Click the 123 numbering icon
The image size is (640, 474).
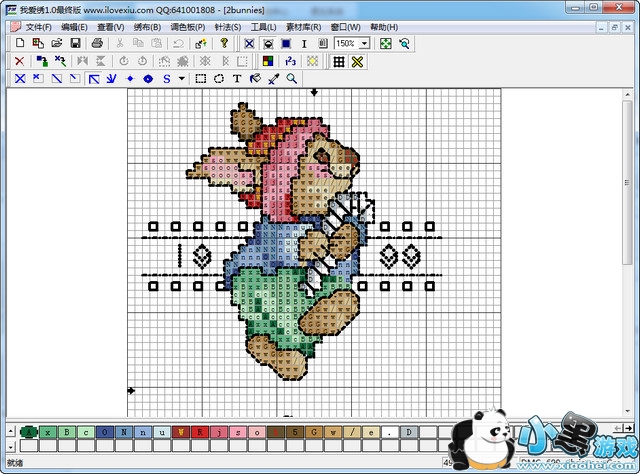pyautogui.click(x=290, y=61)
